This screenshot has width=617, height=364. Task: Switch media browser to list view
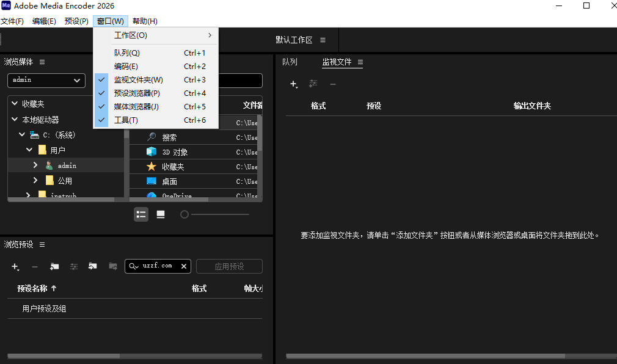coord(141,214)
